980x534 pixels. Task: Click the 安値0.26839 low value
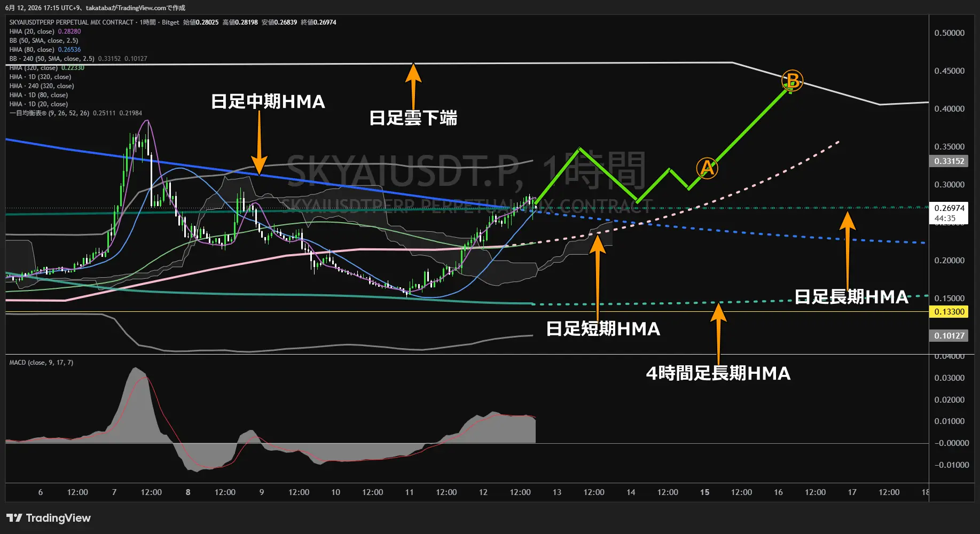click(279, 22)
